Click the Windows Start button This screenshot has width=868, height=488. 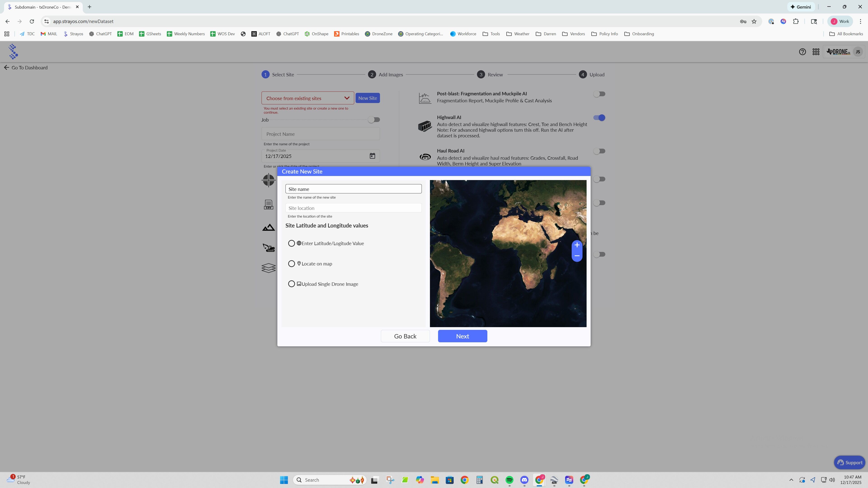pos(284,480)
